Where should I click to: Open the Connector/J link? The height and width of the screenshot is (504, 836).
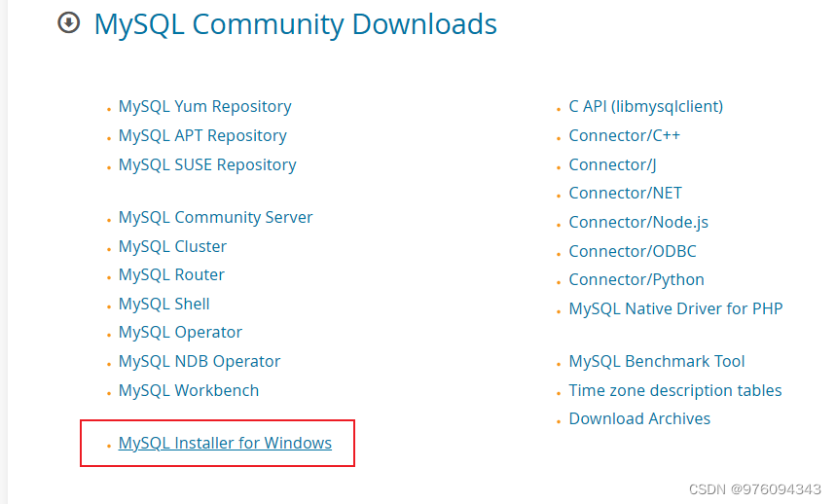[x=612, y=165]
